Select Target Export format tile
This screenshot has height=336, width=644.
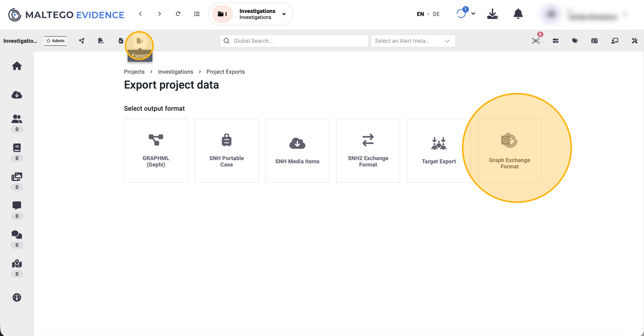click(x=439, y=151)
